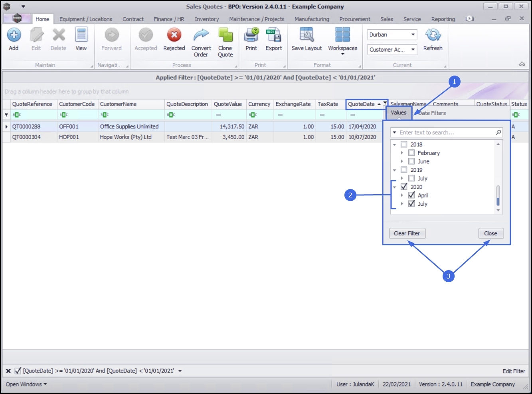Click the QuoteDate column filter funnel icon
Image resolution: width=532 pixels, height=394 pixels.
click(x=385, y=103)
